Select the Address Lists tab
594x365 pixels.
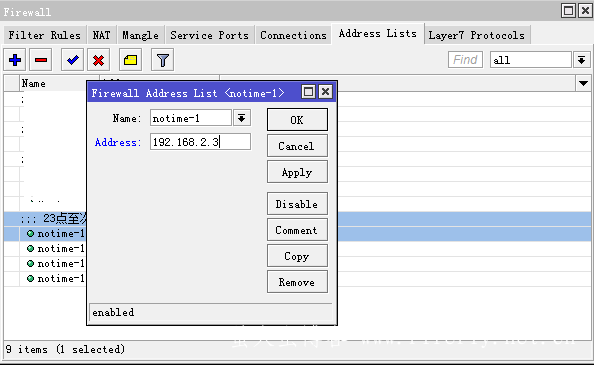(378, 34)
